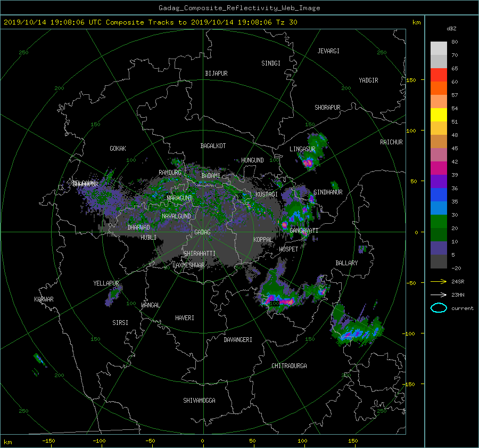The height and width of the screenshot is (448, 479).
Task: Click the white 70-80 dBZ legend swatch
Action: pos(439,48)
